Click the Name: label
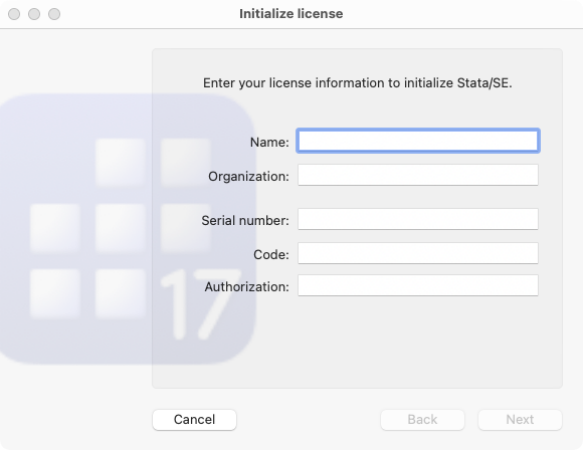Image resolution: width=584 pixels, height=451 pixels. click(269, 142)
